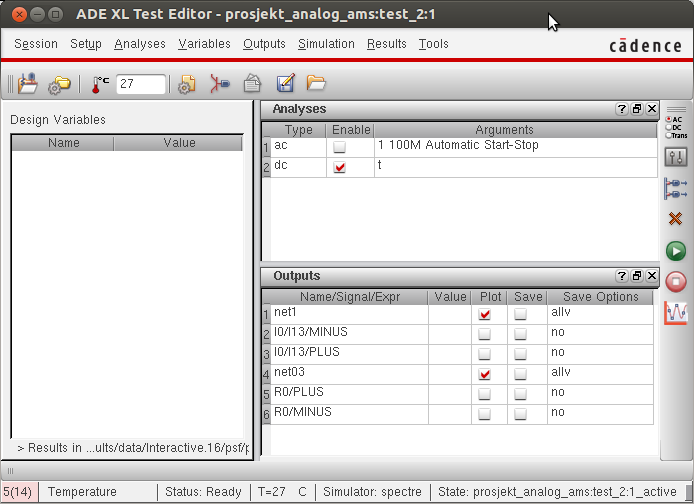This screenshot has height=504, width=694.
Task: Stop simulation with the red stop button
Action: [676, 281]
